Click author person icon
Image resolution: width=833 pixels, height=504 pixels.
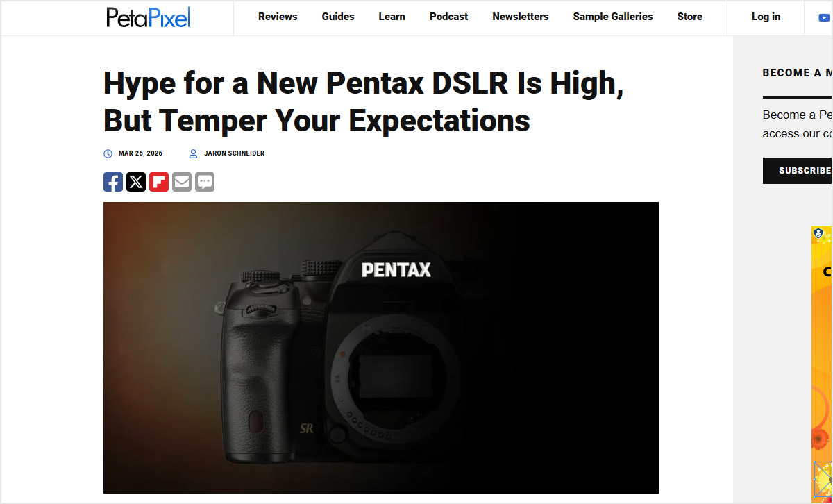[x=194, y=153]
